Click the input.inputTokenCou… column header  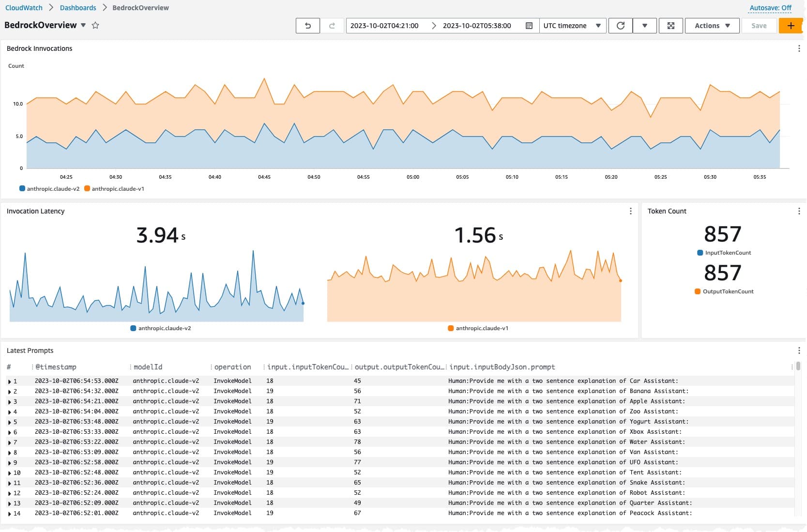click(308, 367)
